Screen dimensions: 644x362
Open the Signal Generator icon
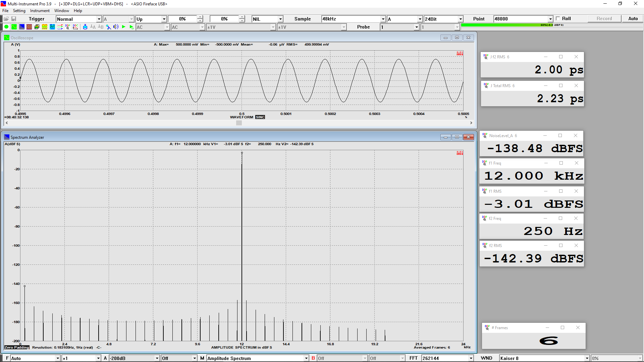pos(45,27)
